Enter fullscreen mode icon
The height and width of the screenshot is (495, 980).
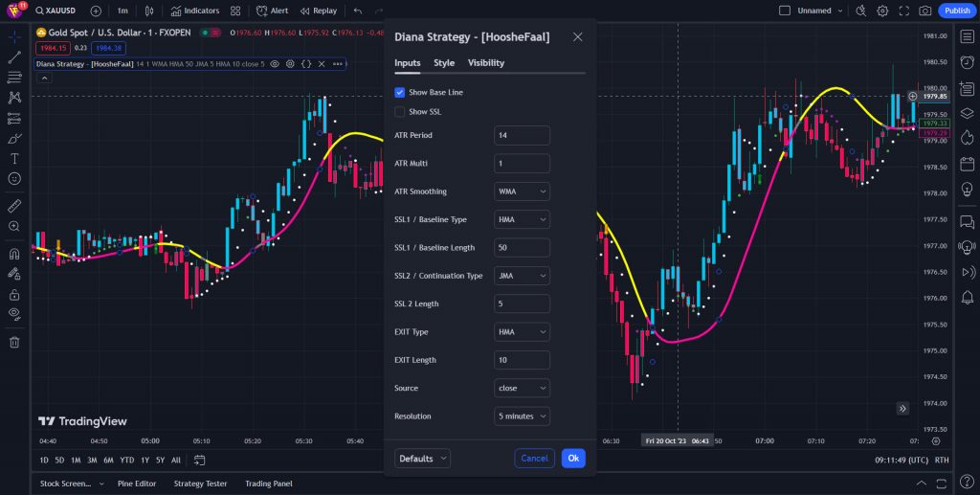[x=903, y=11]
